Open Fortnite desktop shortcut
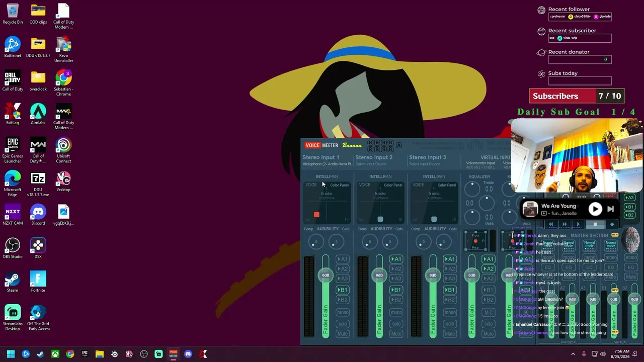 tap(38, 282)
